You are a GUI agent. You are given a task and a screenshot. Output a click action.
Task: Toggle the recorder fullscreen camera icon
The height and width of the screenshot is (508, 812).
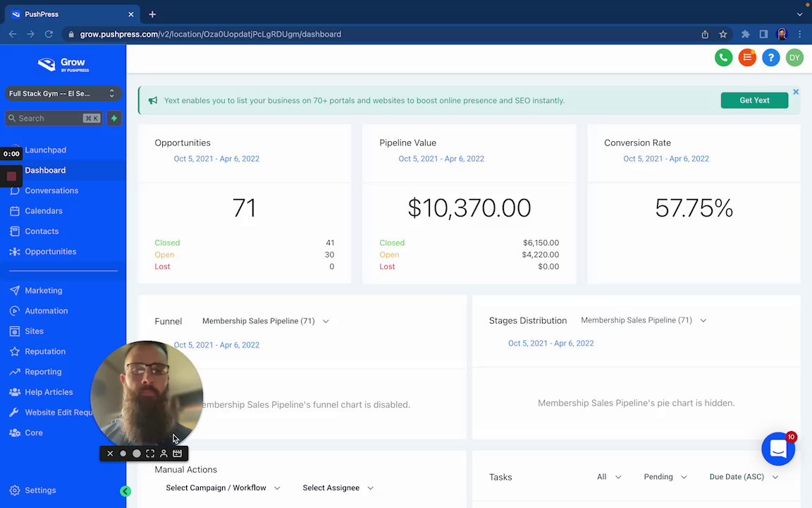click(x=150, y=454)
